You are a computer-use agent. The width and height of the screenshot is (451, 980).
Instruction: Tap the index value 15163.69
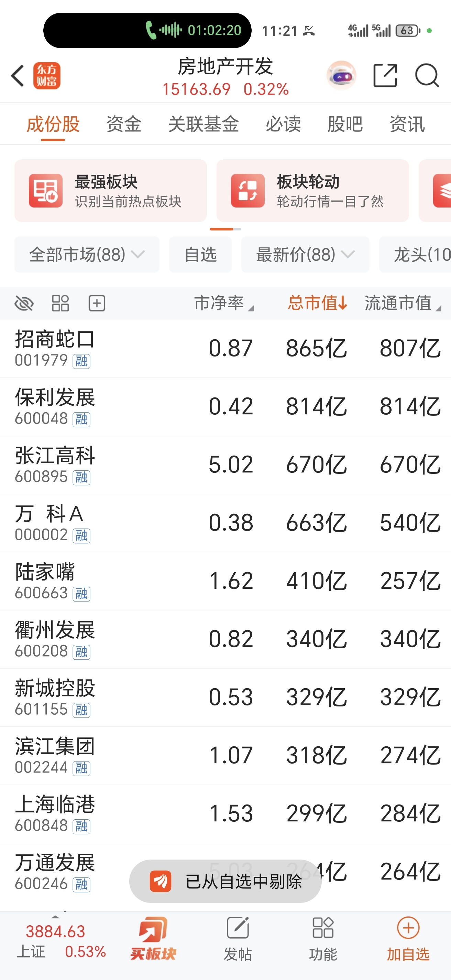tap(196, 89)
